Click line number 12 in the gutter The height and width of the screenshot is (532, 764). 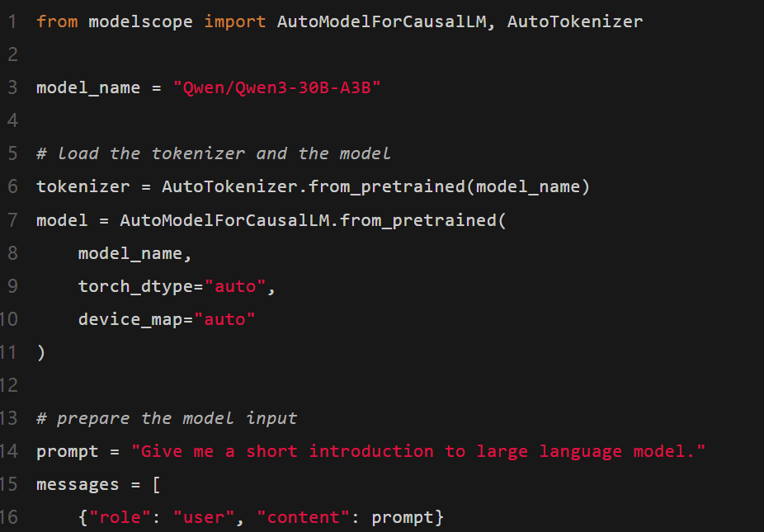(x=8, y=385)
